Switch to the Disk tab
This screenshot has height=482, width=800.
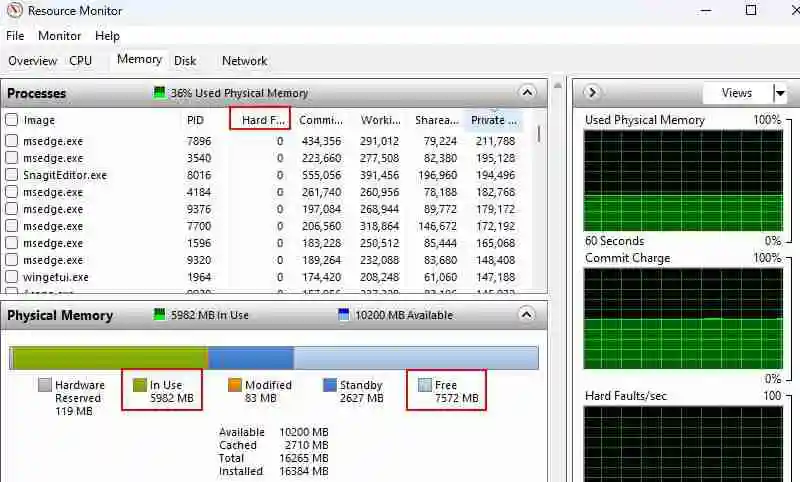coord(185,61)
